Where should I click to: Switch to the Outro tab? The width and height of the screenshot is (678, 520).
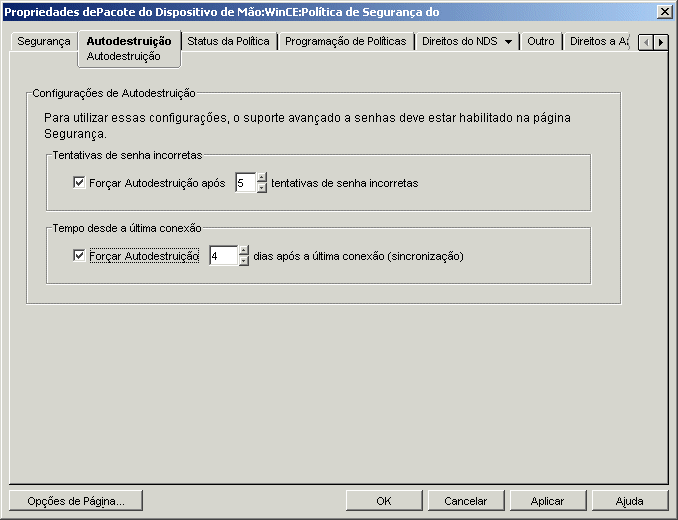[x=540, y=41]
